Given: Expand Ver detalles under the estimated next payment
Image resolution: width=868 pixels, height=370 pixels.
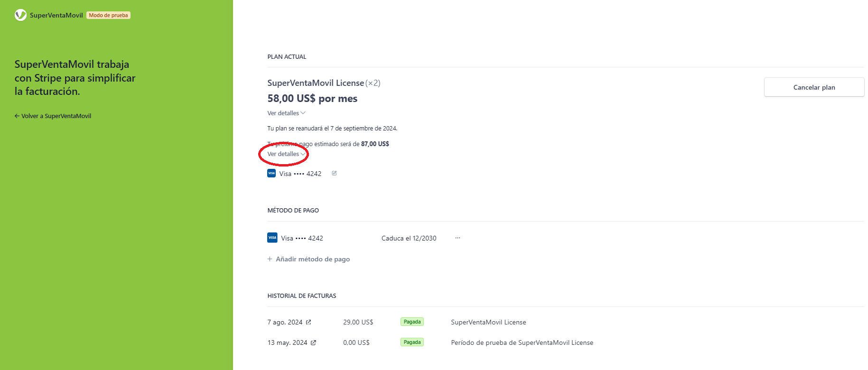Looking at the screenshot, I should [286, 154].
